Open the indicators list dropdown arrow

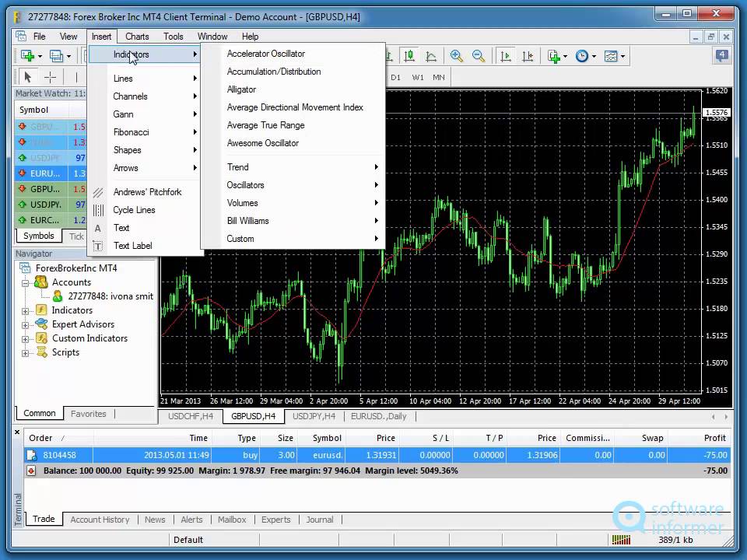[x=566, y=56]
